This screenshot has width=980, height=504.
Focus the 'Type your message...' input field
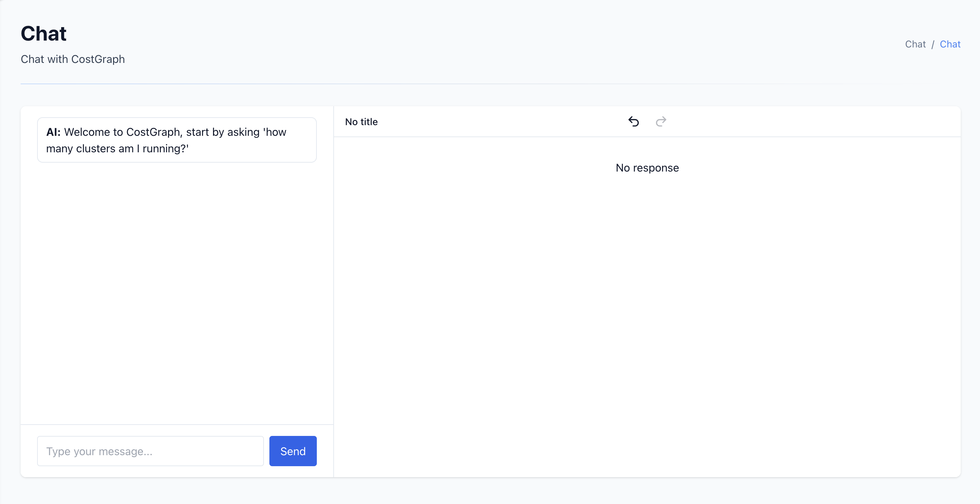(150, 451)
